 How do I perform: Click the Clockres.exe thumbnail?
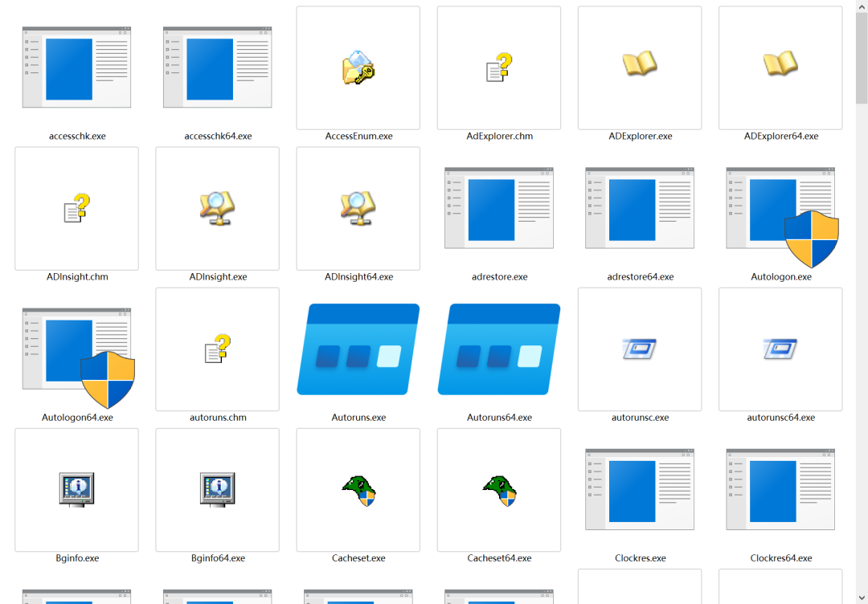pyautogui.click(x=640, y=489)
